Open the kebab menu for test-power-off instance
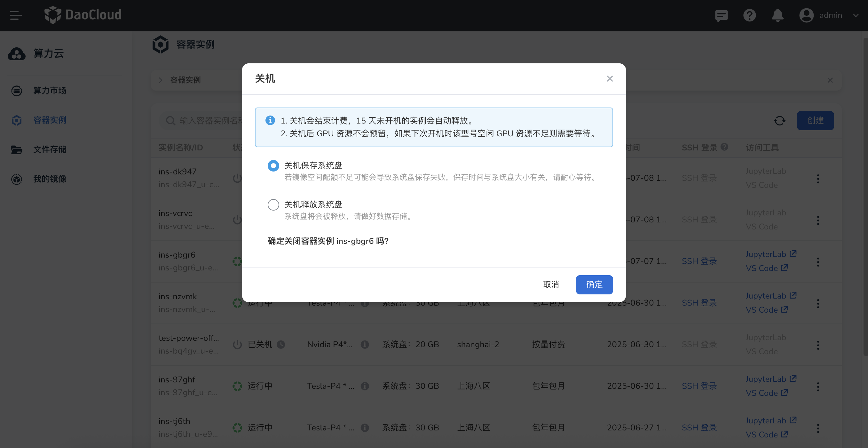This screenshot has height=448, width=868. coord(818,345)
